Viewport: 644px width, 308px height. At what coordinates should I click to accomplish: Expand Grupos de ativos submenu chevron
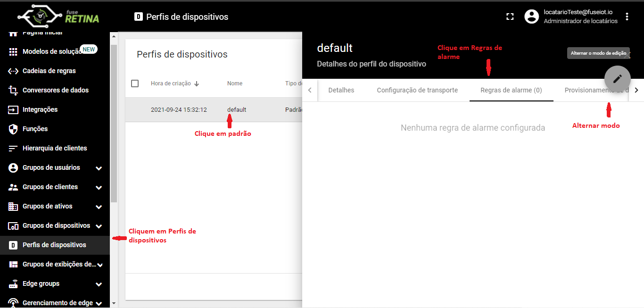pyautogui.click(x=99, y=207)
